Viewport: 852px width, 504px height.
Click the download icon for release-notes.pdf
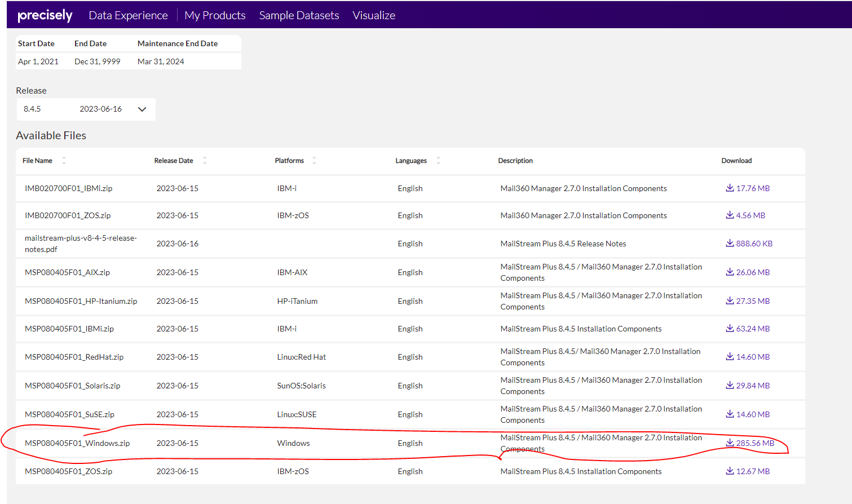730,243
